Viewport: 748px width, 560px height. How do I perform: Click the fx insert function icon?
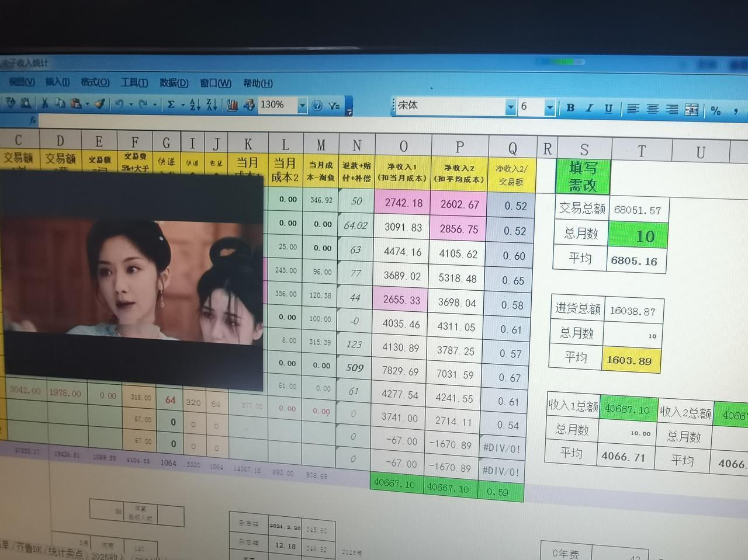click(33, 120)
